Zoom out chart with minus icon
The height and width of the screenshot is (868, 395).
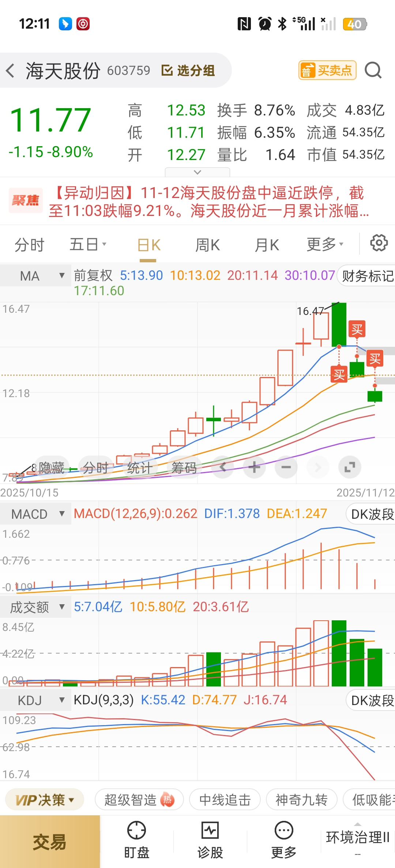(286, 467)
